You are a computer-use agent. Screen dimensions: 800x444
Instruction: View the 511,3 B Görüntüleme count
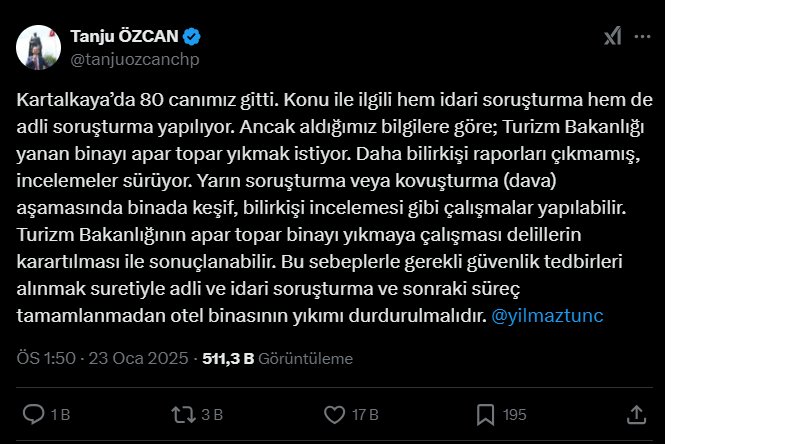click(x=277, y=358)
